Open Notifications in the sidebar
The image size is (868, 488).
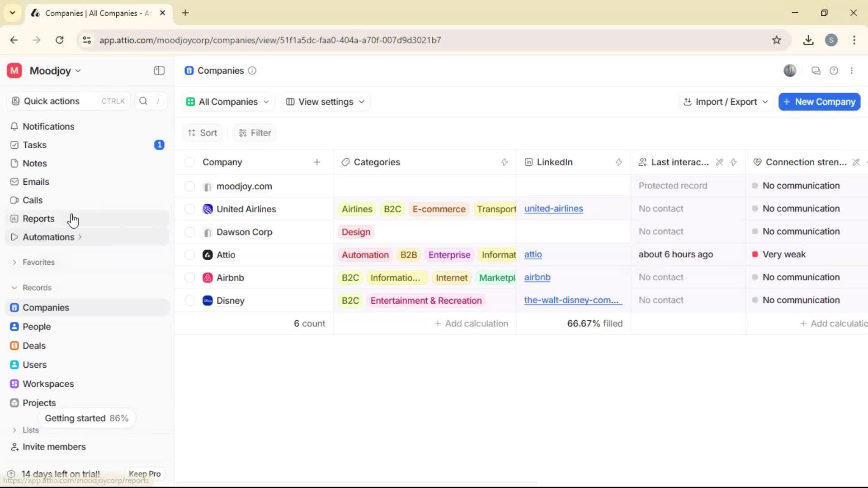(87, 127)
